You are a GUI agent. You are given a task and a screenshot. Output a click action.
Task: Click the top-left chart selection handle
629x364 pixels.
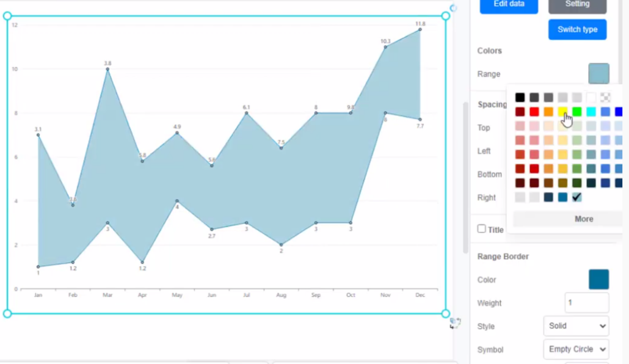coord(8,16)
